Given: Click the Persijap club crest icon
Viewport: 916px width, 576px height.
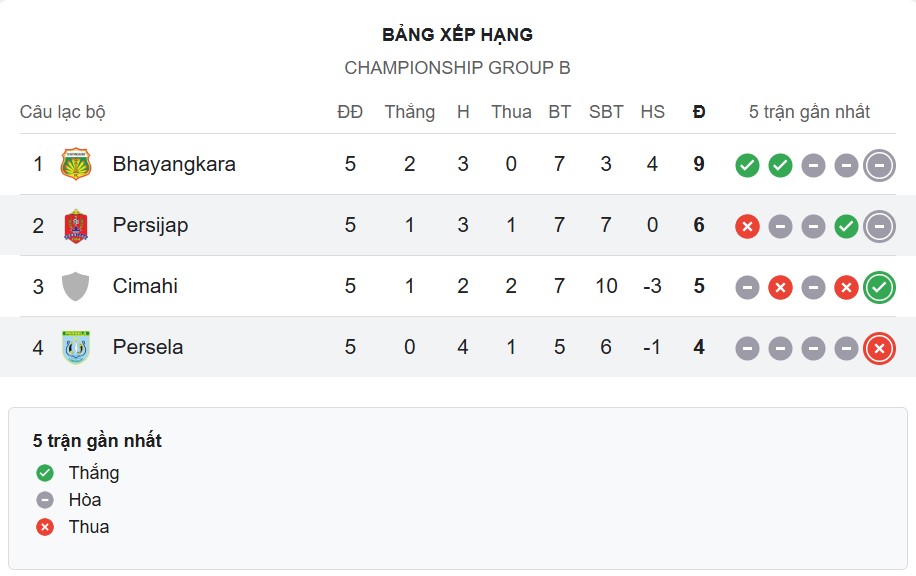Looking at the screenshot, I should (76, 226).
